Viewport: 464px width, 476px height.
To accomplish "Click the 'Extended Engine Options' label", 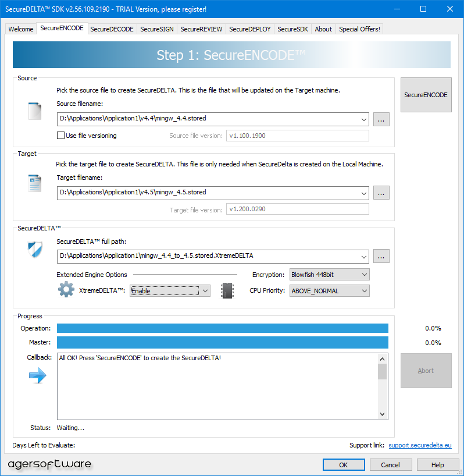I will [92, 275].
